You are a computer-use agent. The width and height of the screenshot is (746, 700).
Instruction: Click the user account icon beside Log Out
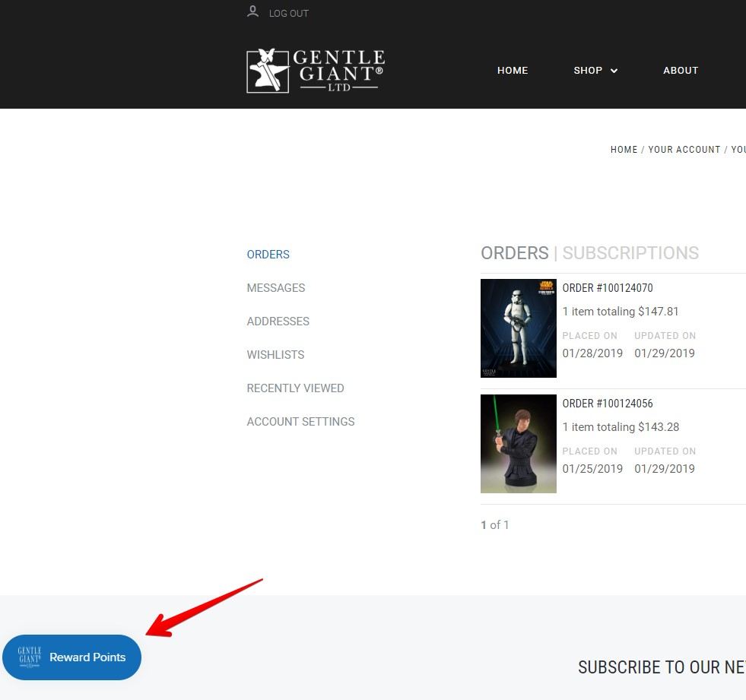tap(252, 11)
